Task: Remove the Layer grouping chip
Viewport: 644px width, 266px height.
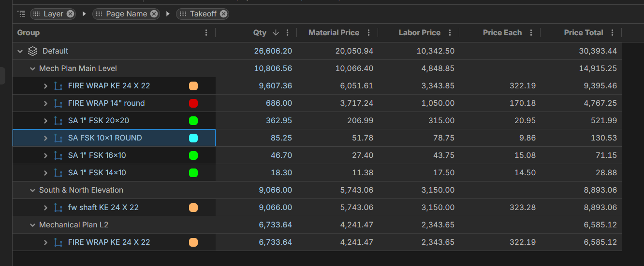Action: (71, 14)
